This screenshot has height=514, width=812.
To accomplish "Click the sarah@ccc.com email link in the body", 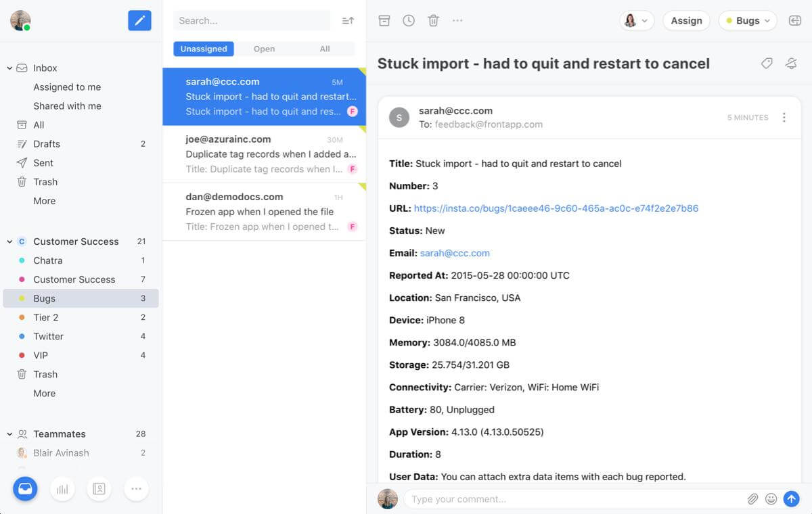I will click(x=455, y=253).
